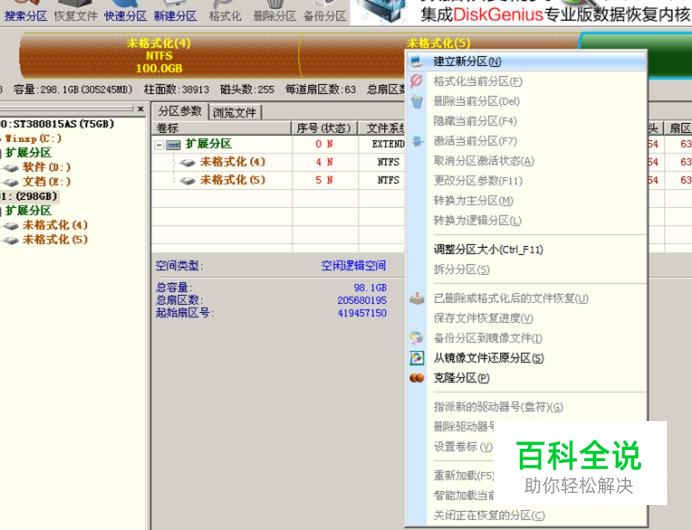
Task: Select 扩展分区 under the 298GB disk in tree
Action: pos(28,210)
